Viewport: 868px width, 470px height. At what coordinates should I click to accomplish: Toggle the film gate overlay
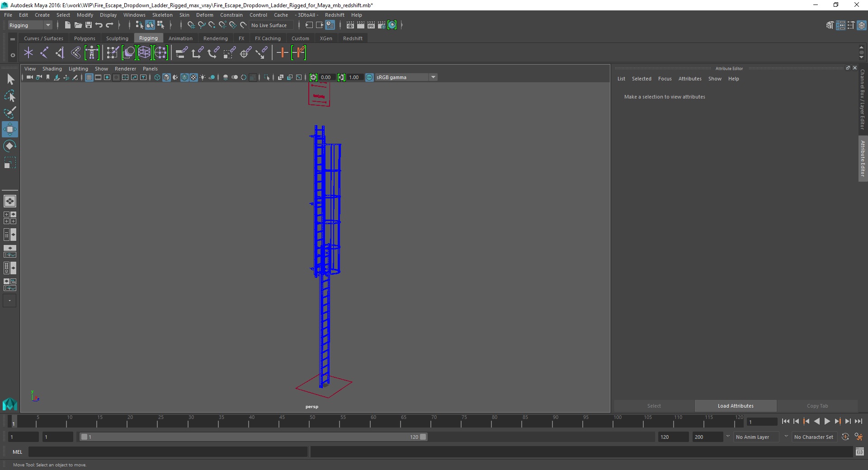[x=98, y=77]
